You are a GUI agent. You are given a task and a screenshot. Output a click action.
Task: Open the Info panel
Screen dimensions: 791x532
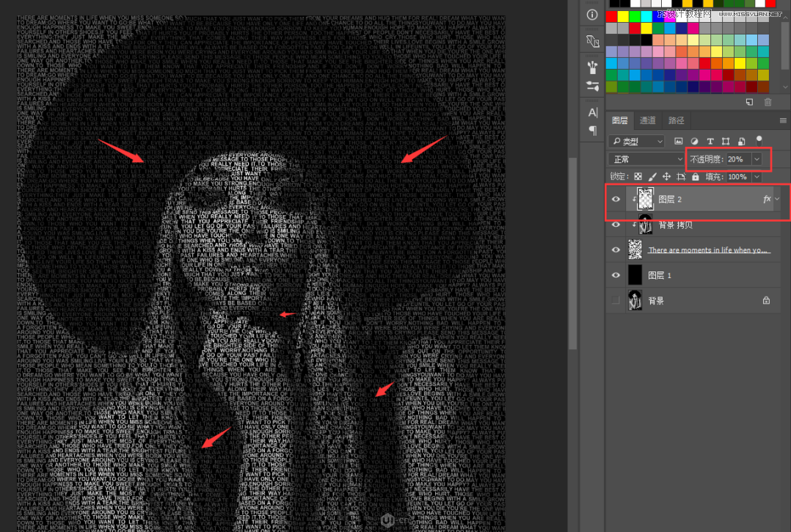pyautogui.click(x=591, y=15)
